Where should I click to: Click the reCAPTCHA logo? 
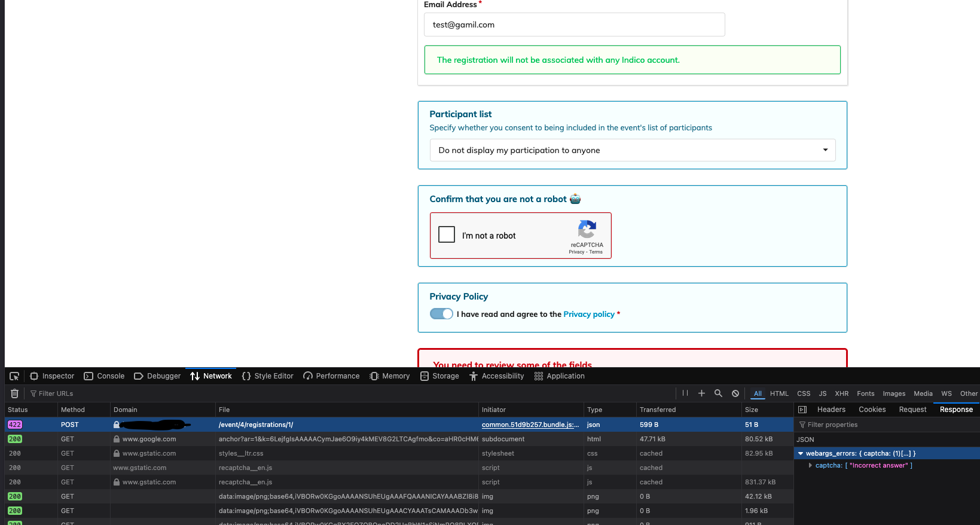coord(587,229)
